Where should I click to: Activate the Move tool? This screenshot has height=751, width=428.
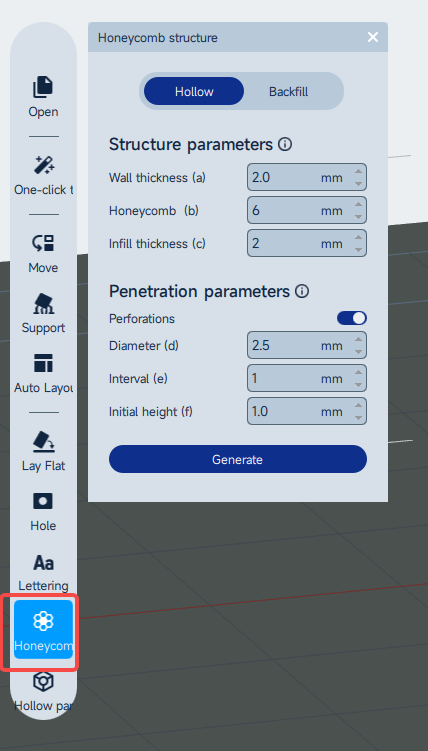point(43,253)
